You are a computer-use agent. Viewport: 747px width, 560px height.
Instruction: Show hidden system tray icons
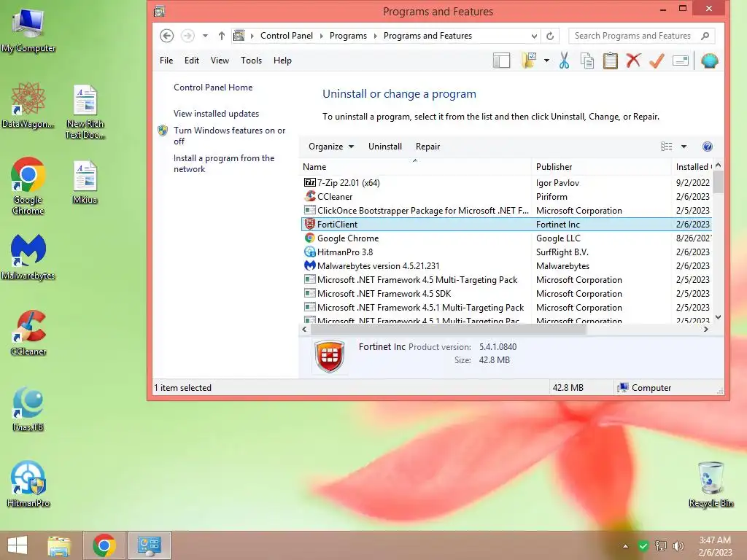625,546
